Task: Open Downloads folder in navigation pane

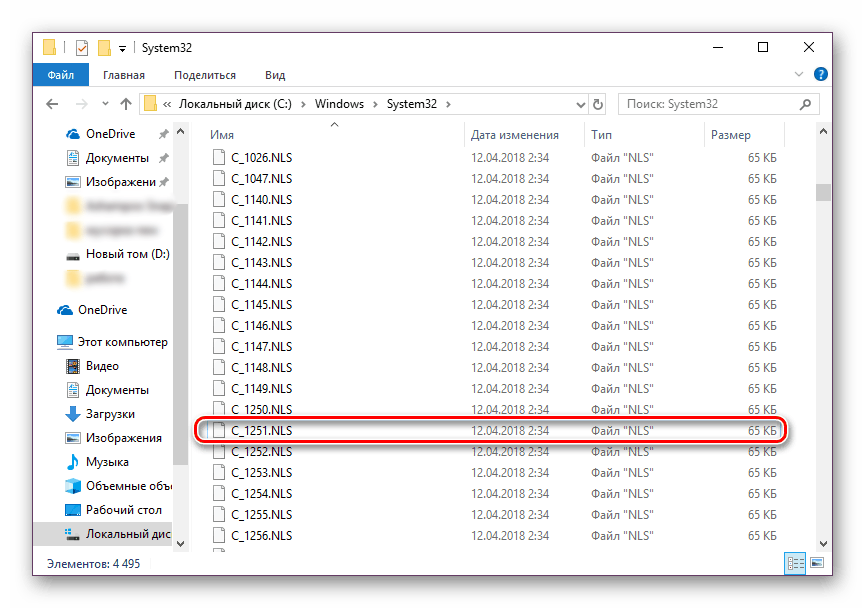Action: pyautogui.click(x=110, y=414)
